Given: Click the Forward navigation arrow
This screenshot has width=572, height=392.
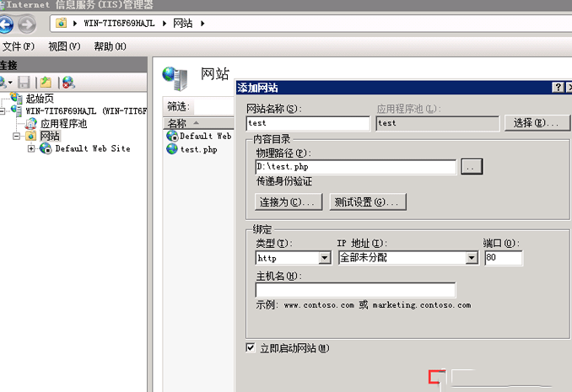Looking at the screenshot, I should point(27,24).
